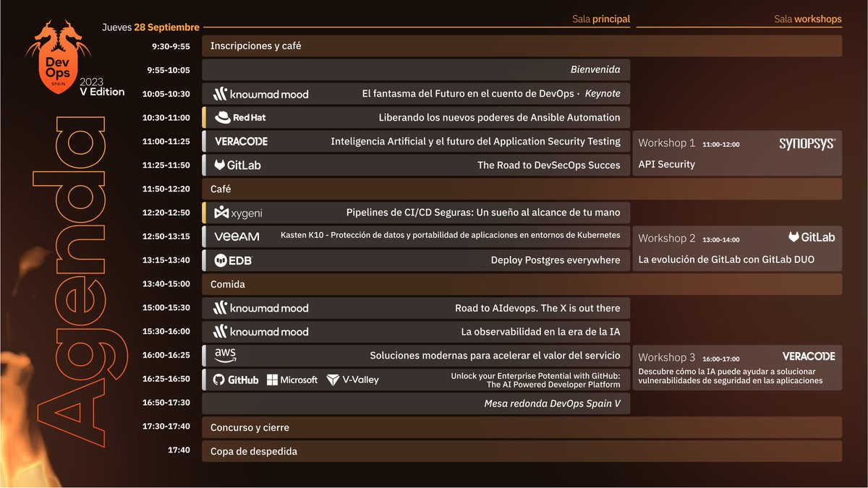Click the EDB logo
Image resolution: width=868 pixels, height=488 pixels.
(233, 260)
